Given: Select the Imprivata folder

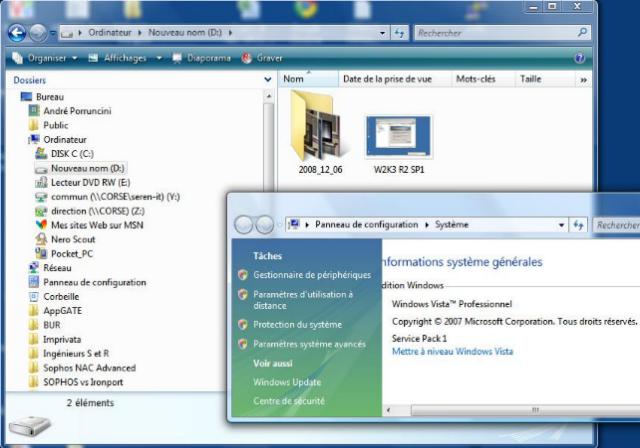Looking at the screenshot, I should click(x=55, y=339).
